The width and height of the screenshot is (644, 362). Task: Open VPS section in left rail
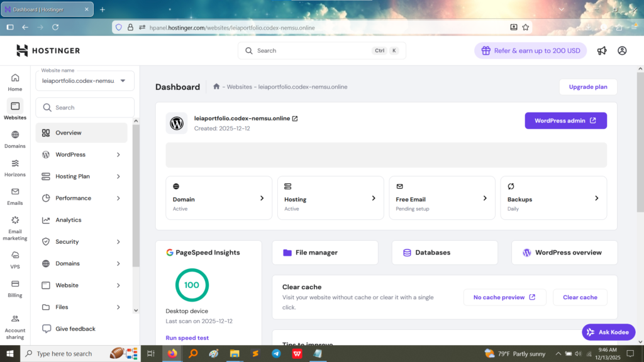pyautogui.click(x=15, y=260)
